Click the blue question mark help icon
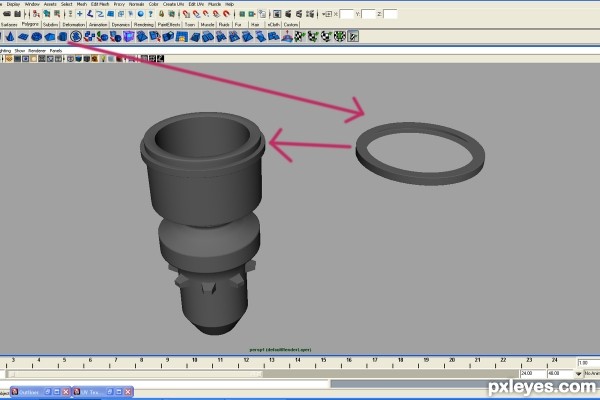The width and height of the screenshot is (600, 400). (x=151, y=14)
